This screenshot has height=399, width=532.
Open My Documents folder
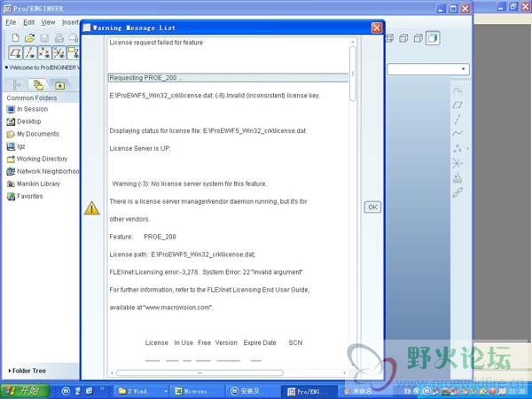click(33, 134)
